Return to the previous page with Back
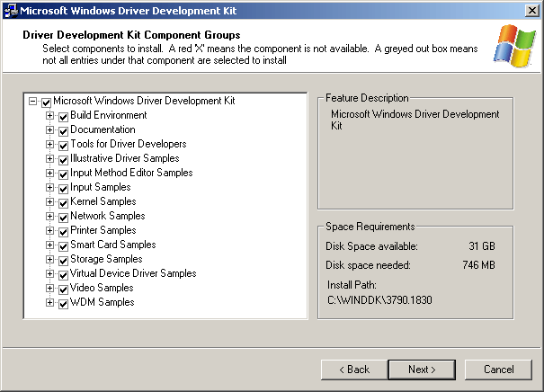Screen dimensions: 544x392 (354, 370)
